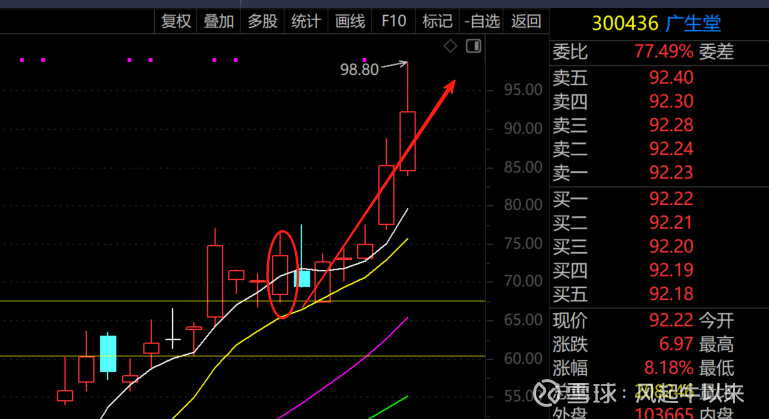Open stock name 广生堂
769x419 pixels.
tap(693, 23)
